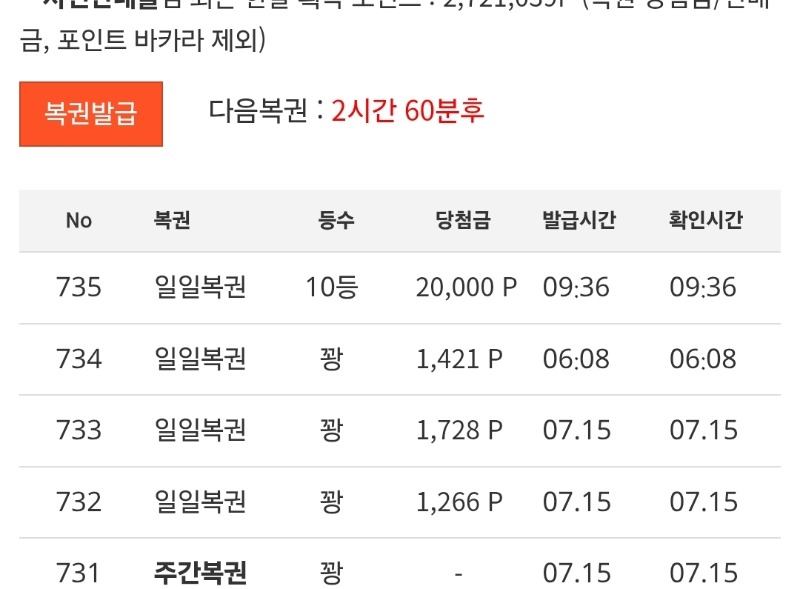The image size is (800, 589).
Task: Click 일일복권 in row 735
Action: [201, 287]
